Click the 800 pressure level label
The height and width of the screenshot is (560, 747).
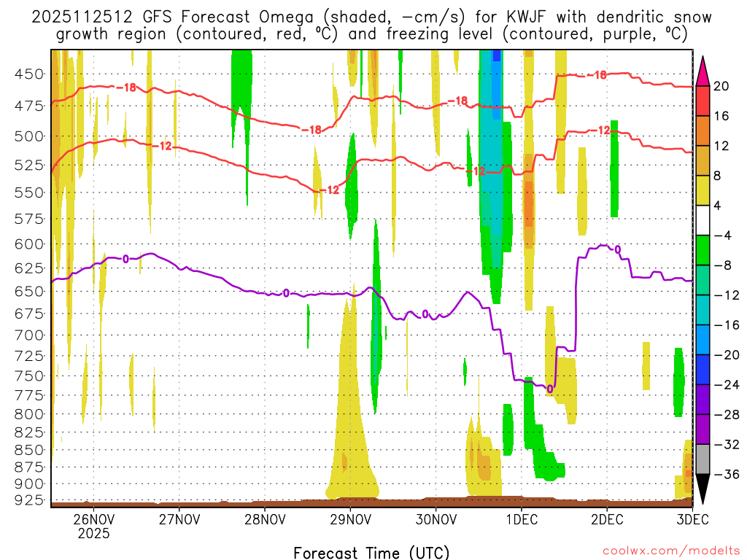click(x=29, y=414)
